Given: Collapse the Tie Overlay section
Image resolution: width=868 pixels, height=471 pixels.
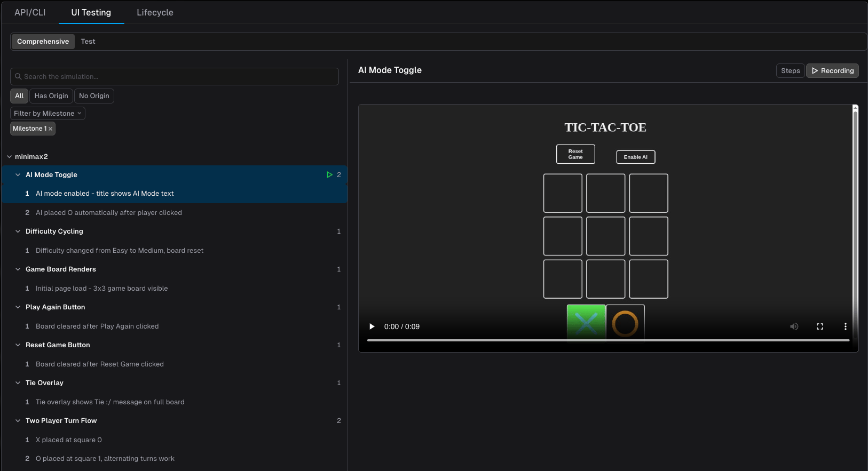Looking at the screenshot, I should pos(18,383).
